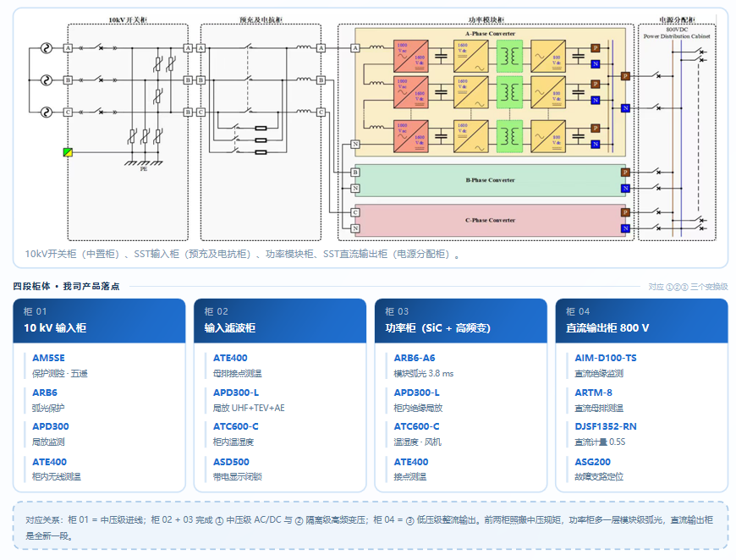Click the '对应 ①②③ 三个变换级' note
This screenshot has width=736, height=560.
(x=688, y=287)
